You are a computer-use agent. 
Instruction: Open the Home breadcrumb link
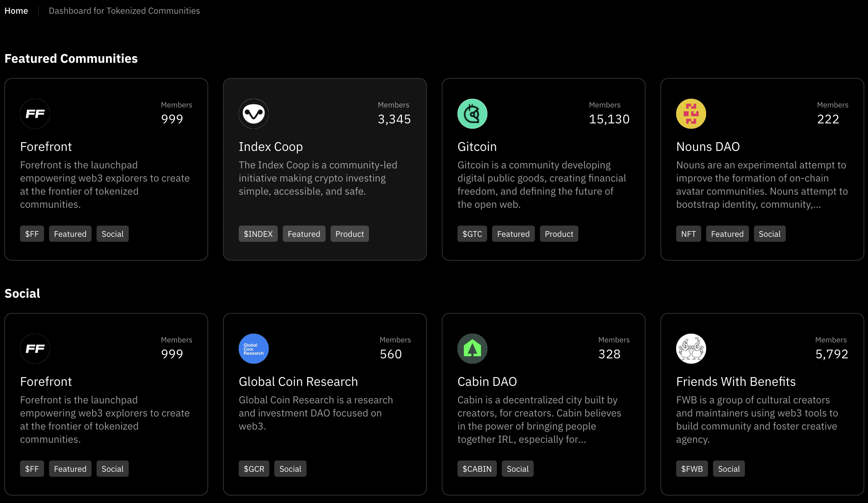click(x=16, y=11)
